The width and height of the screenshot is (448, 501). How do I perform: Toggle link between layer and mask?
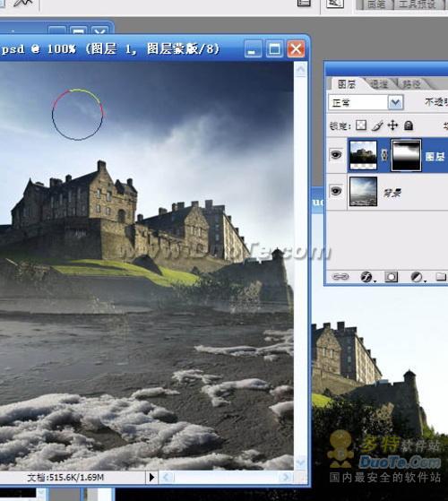click(x=384, y=155)
